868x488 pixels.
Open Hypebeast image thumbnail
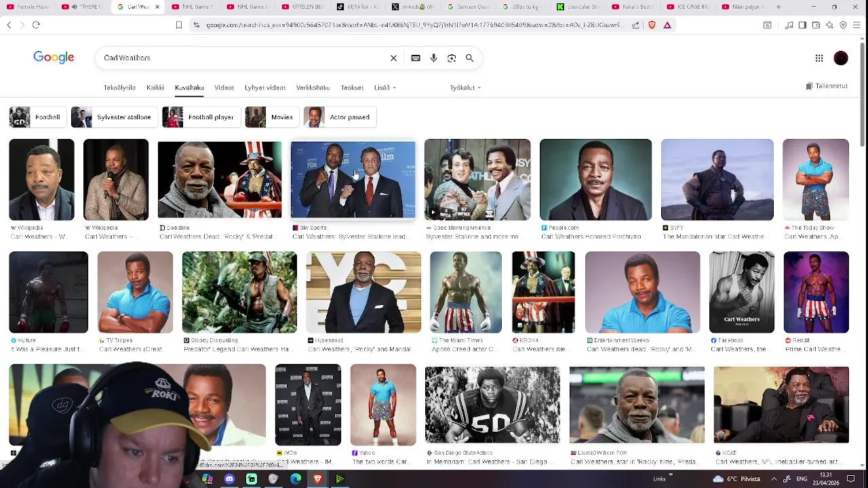tap(363, 292)
